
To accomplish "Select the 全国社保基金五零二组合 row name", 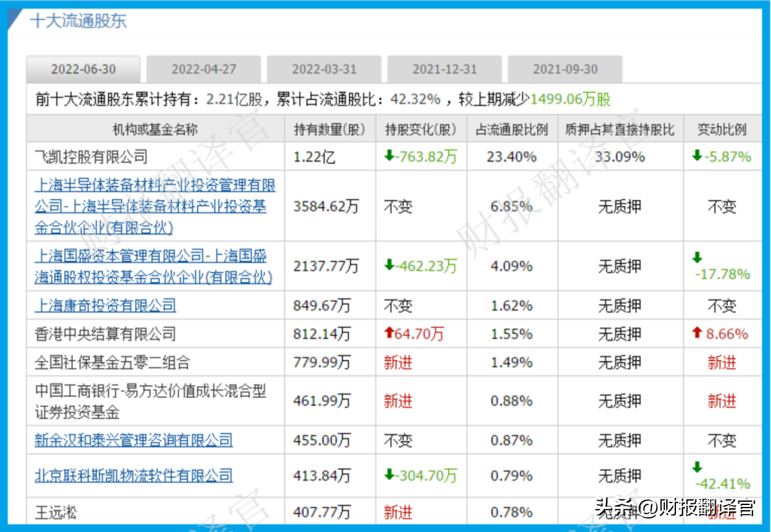I will click(x=112, y=362).
